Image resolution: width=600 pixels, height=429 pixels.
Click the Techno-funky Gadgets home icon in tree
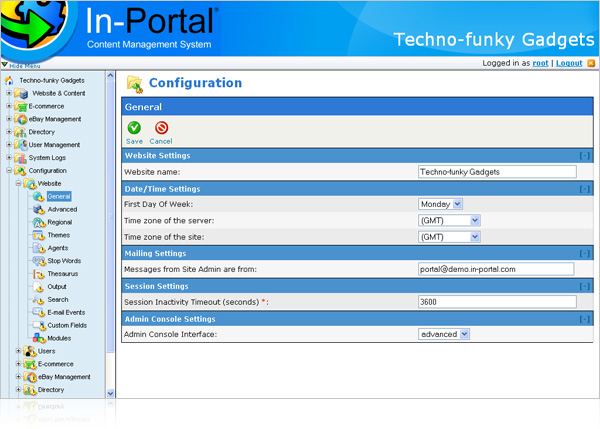(x=9, y=80)
